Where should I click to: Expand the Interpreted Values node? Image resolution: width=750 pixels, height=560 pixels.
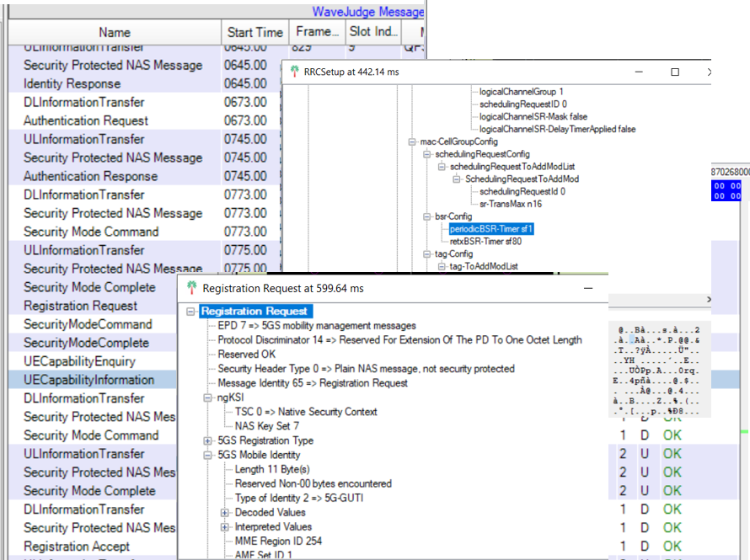pyautogui.click(x=225, y=526)
